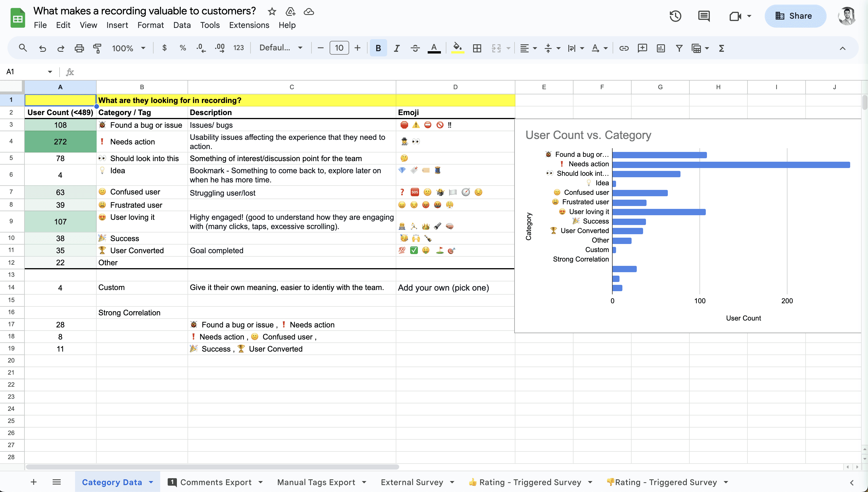Open the text color picker
The width and height of the screenshot is (868, 492).
434,48
